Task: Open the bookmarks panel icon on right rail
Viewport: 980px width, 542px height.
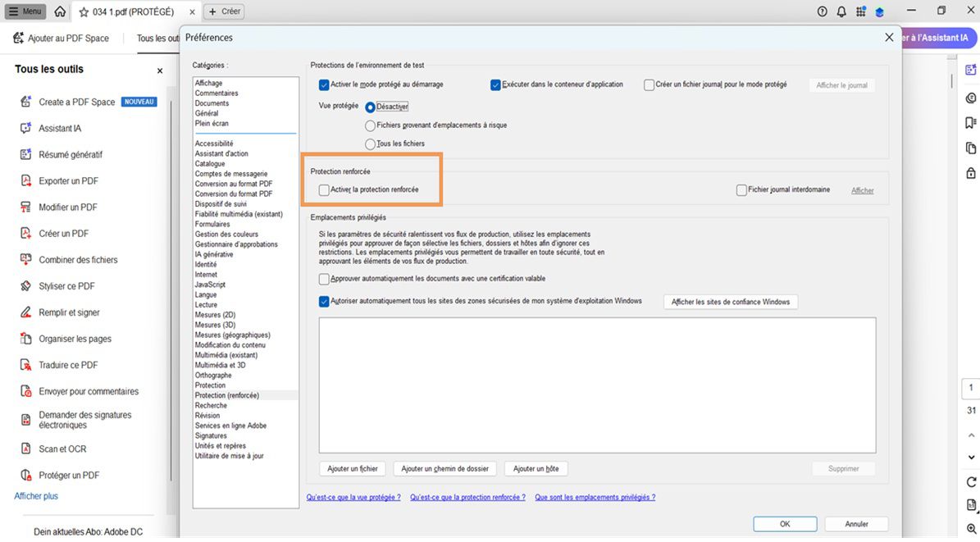Action: pos(971,122)
